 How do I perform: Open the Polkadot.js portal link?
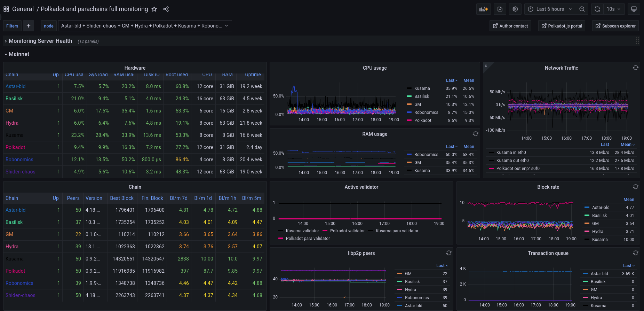click(x=562, y=26)
